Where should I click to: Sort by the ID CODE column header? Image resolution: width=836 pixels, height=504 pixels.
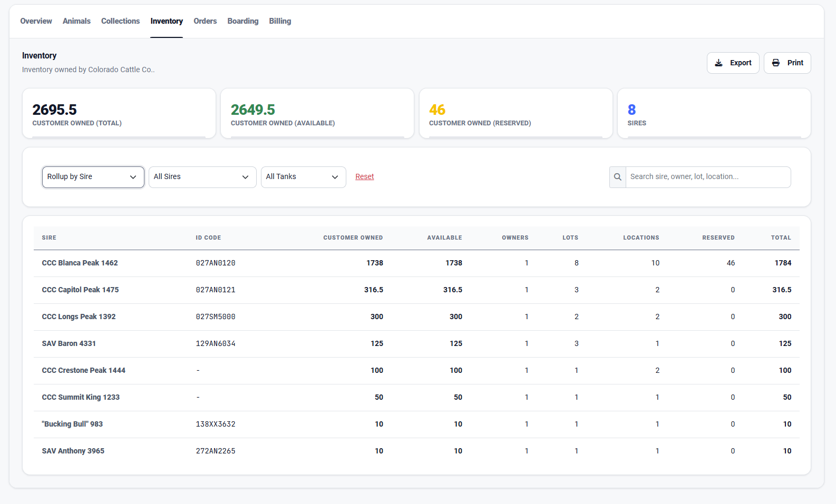[x=208, y=238]
